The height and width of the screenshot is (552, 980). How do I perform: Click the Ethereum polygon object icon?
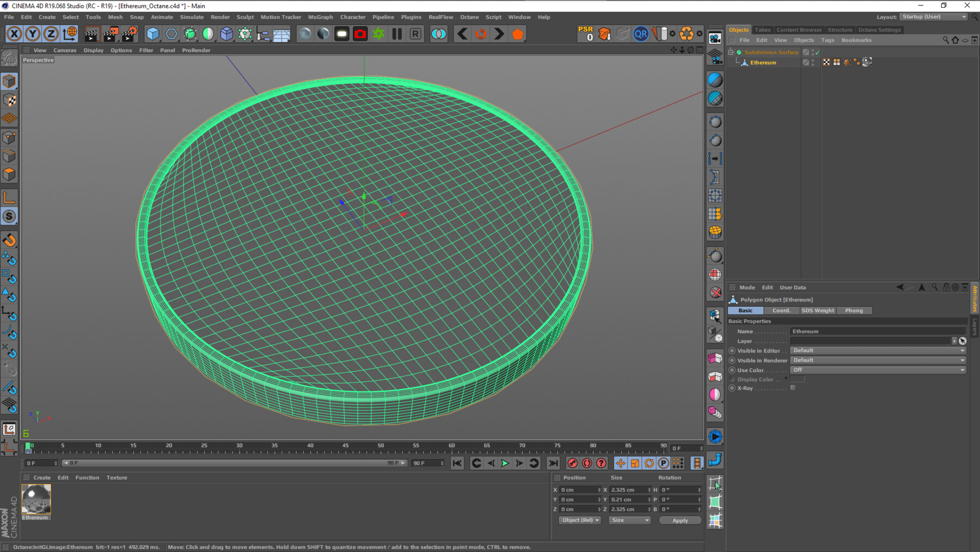click(x=744, y=62)
